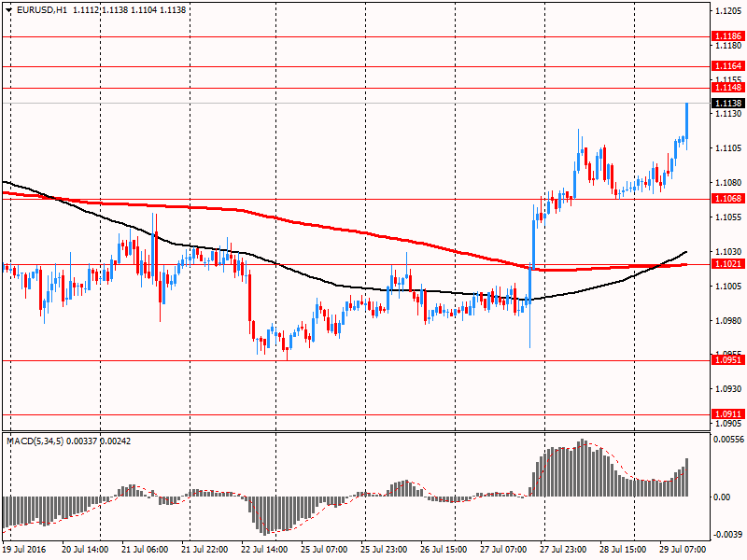The height and width of the screenshot is (560, 747).
Task: Click the 22 Jul 14:00 time axis label
Action: (264, 550)
